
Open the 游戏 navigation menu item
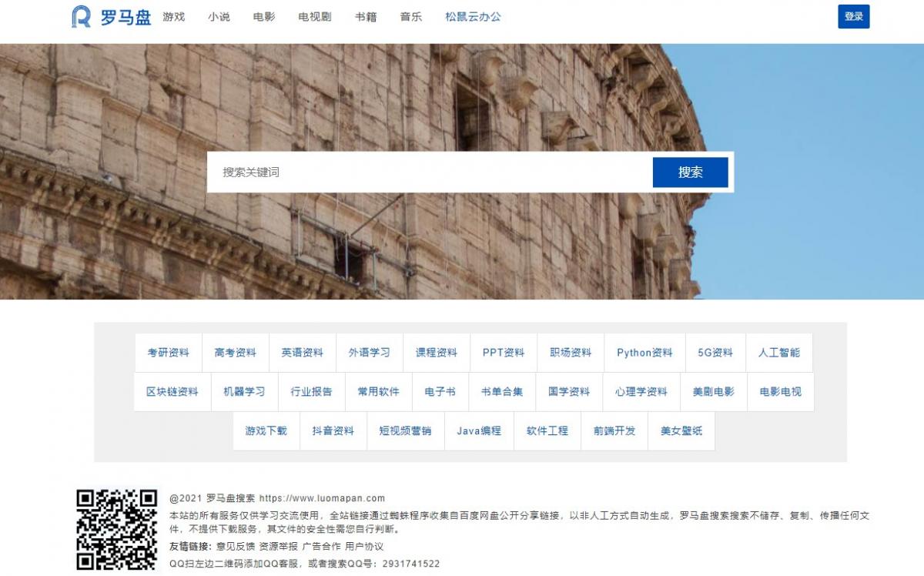(174, 17)
